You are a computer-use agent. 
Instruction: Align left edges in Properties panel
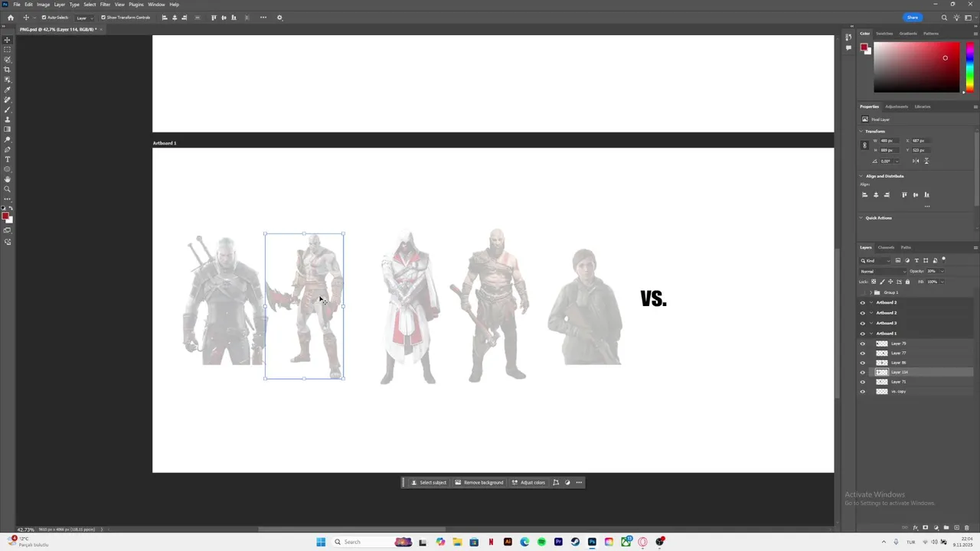click(x=865, y=194)
